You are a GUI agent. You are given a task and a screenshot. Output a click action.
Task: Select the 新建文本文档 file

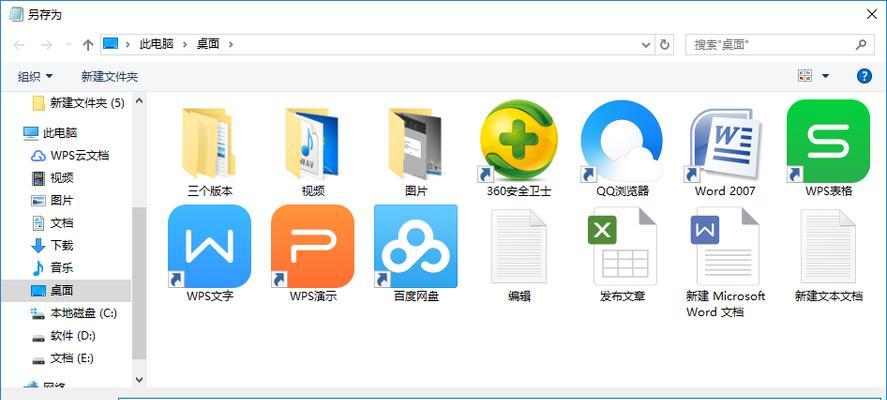[828, 254]
